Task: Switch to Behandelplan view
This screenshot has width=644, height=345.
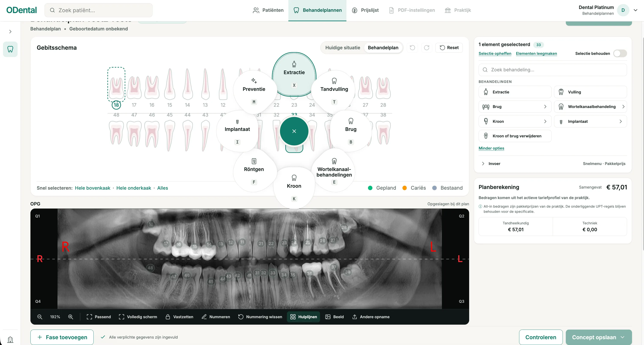Action: click(383, 48)
